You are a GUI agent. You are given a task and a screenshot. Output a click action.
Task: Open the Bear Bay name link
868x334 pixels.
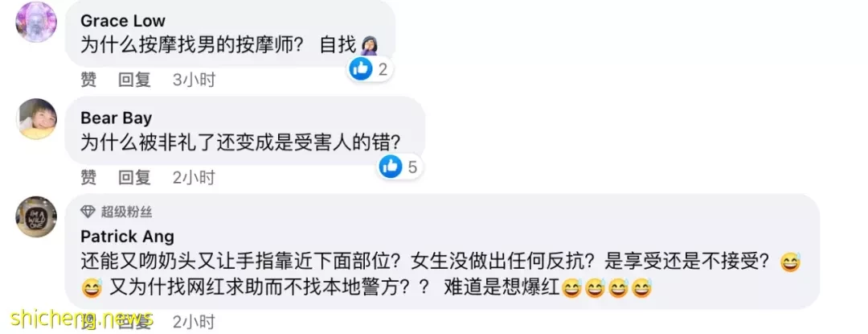point(117,118)
